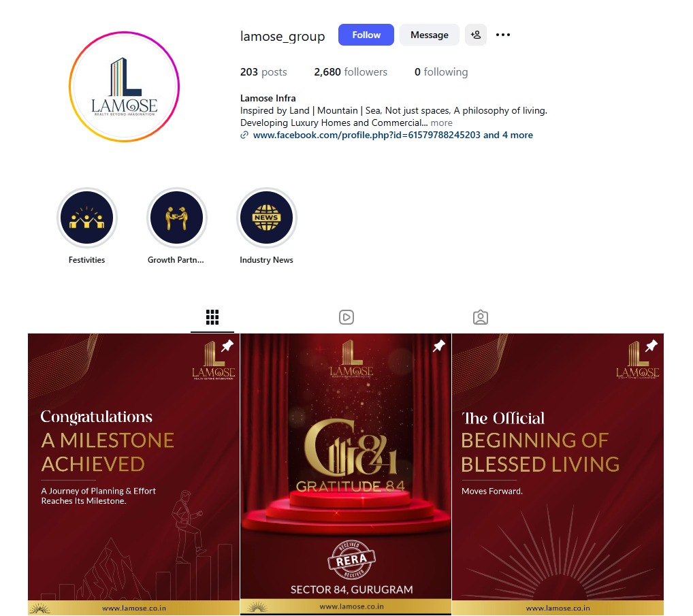
Task: Open the Growth Partners story highlight
Action: click(176, 218)
